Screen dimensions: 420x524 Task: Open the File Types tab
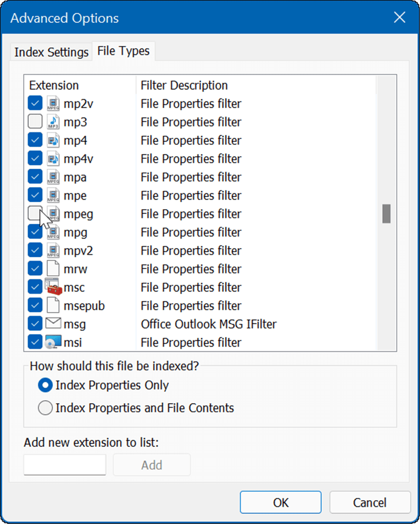123,51
